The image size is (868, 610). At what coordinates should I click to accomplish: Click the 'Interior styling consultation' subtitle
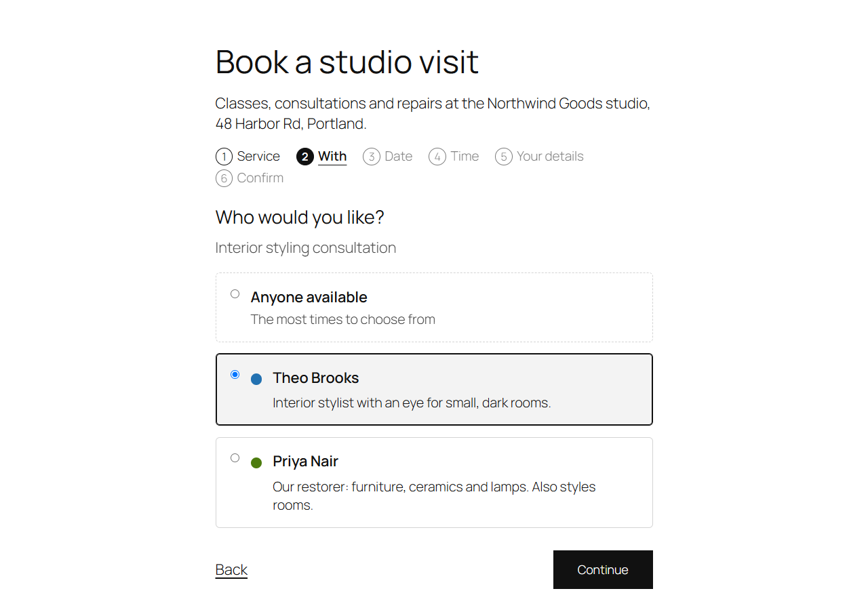point(306,248)
